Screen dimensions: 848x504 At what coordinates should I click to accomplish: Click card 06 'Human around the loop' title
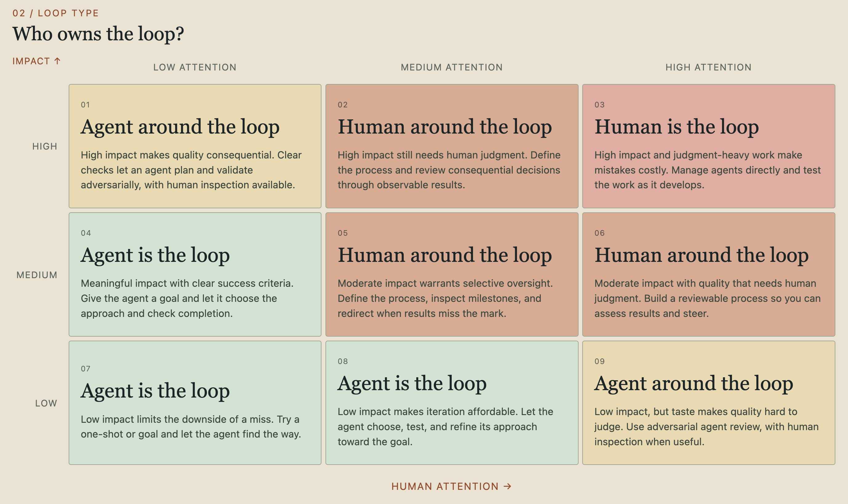701,255
